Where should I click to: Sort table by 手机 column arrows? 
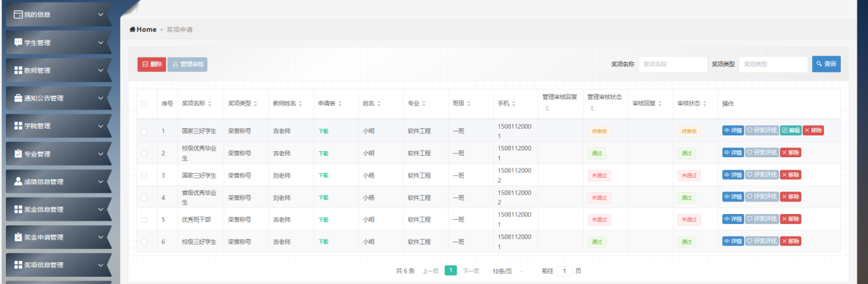coord(513,104)
